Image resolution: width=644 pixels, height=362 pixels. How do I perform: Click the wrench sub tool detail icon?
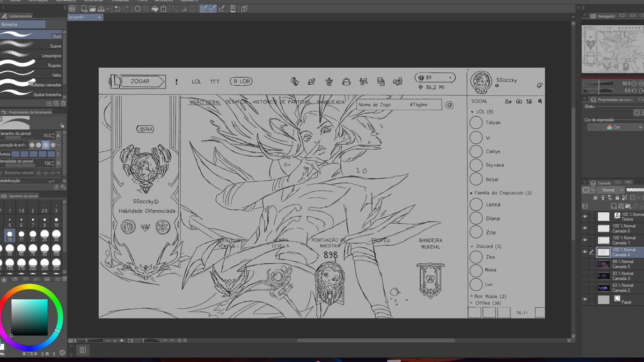point(63,187)
